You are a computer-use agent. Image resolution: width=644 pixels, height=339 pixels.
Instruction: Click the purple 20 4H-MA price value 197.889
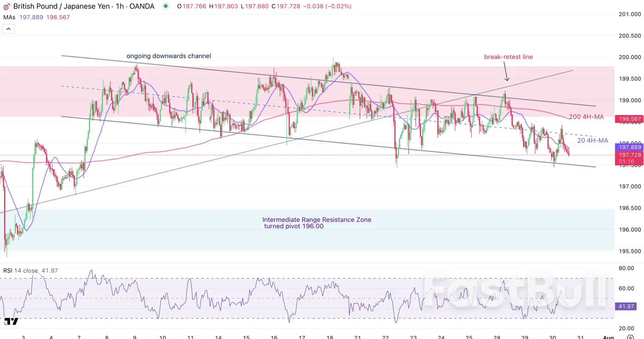628,147
